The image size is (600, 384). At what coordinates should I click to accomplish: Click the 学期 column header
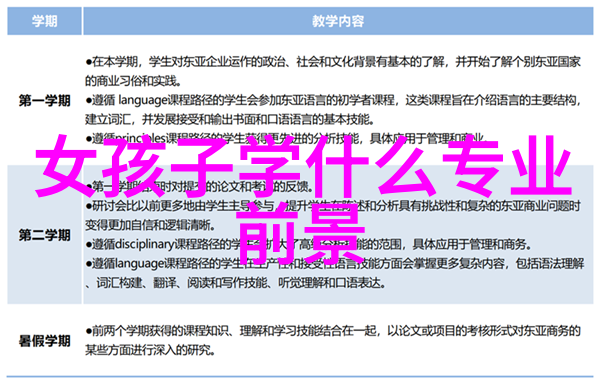click(44, 21)
